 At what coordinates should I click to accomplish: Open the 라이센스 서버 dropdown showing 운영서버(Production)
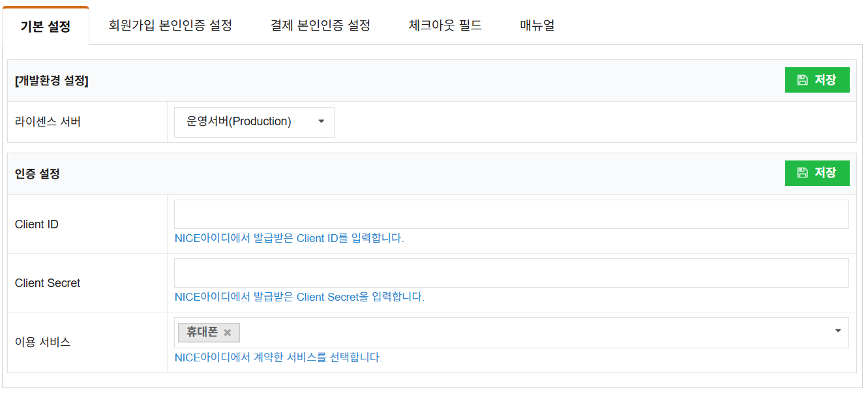[248, 122]
